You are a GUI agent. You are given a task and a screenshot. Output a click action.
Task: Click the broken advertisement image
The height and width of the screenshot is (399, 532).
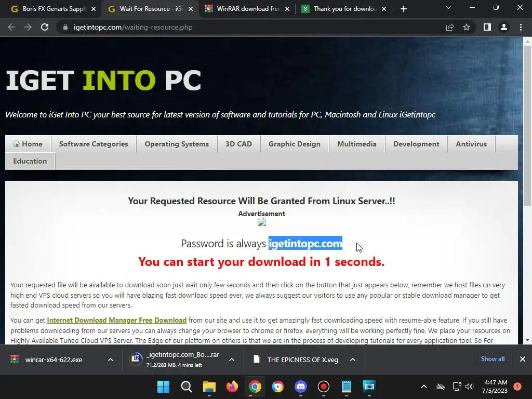pyautogui.click(x=262, y=222)
